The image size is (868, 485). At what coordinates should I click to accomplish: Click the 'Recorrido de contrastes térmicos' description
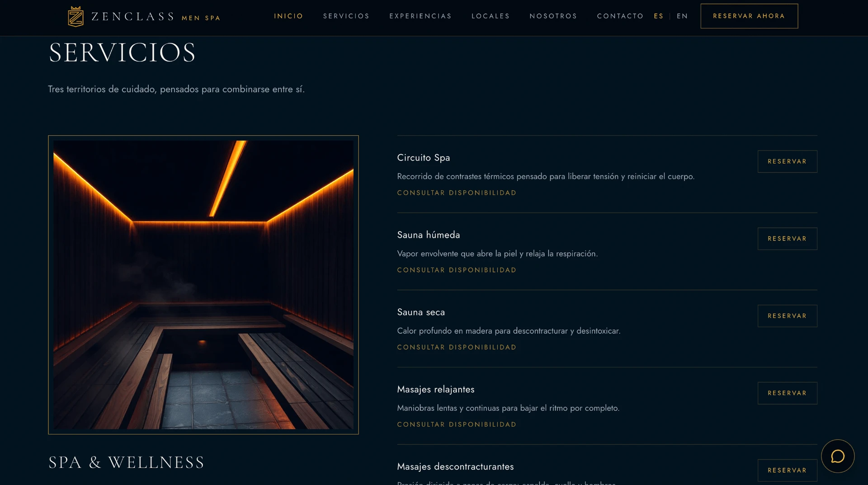click(x=546, y=176)
